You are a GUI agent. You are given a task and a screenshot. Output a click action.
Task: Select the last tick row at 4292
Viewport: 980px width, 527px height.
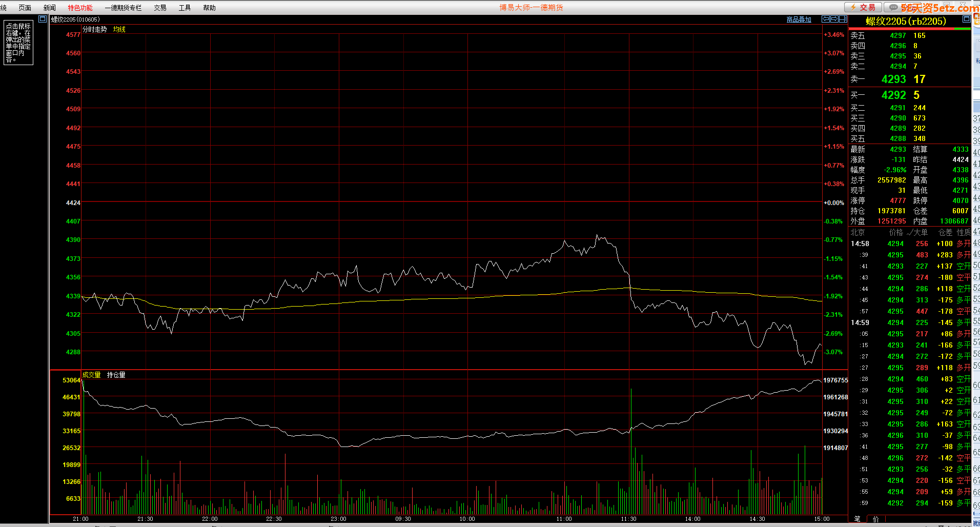click(x=910, y=503)
